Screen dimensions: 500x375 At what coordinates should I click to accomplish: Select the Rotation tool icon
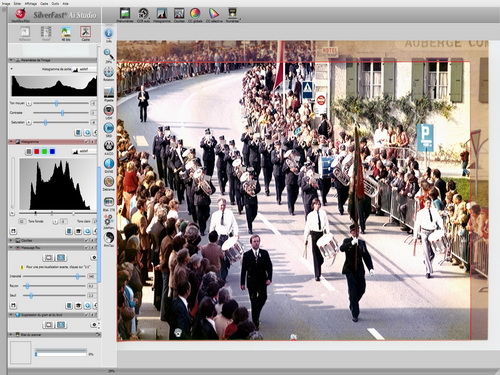(x=109, y=72)
